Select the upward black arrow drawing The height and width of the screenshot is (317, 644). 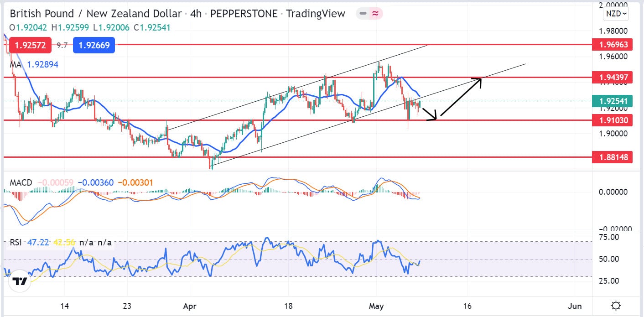point(460,99)
